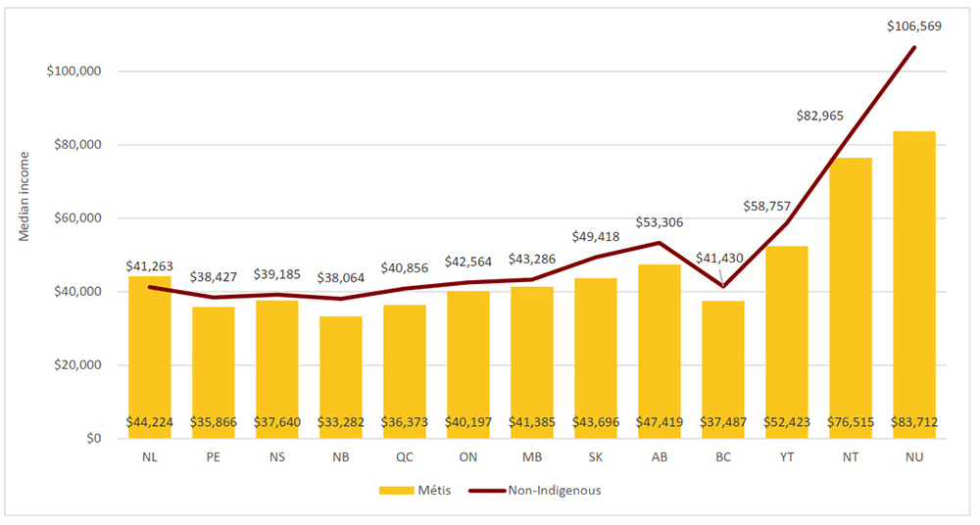Select the $106,569 data label
Viewport: 980px width, 525px height.
[x=912, y=26]
